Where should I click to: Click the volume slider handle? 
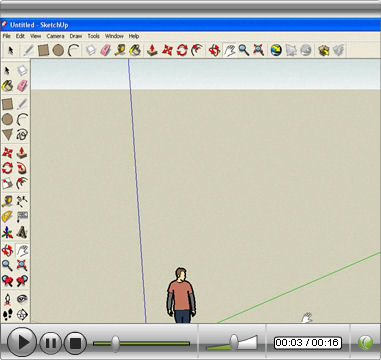pos(234,342)
